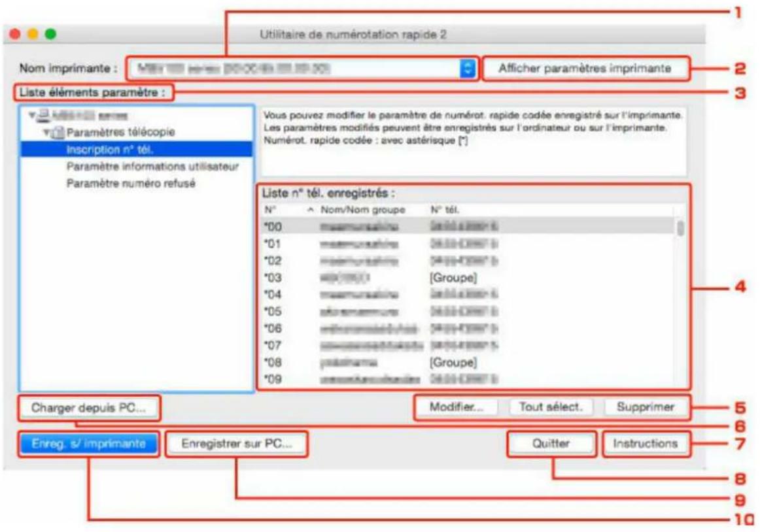Collapse the printer series tree node
This screenshot has width=760, height=532.
pyautogui.click(x=32, y=115)
